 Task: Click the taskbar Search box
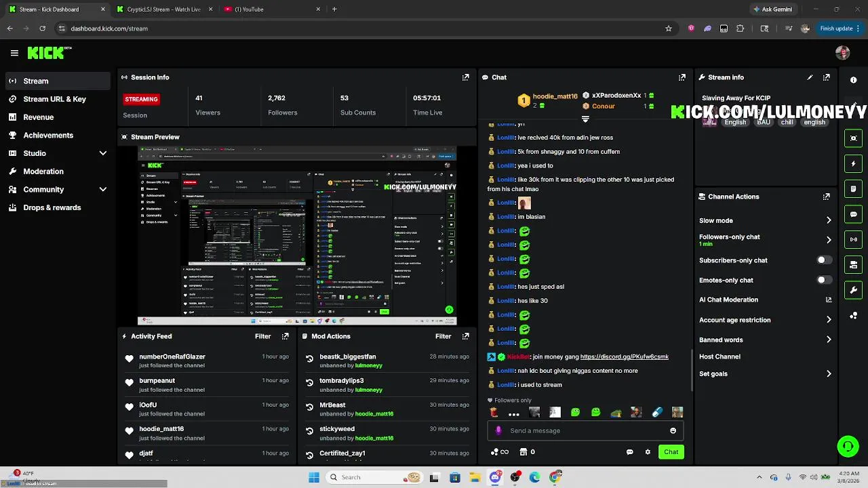point(374,477)
